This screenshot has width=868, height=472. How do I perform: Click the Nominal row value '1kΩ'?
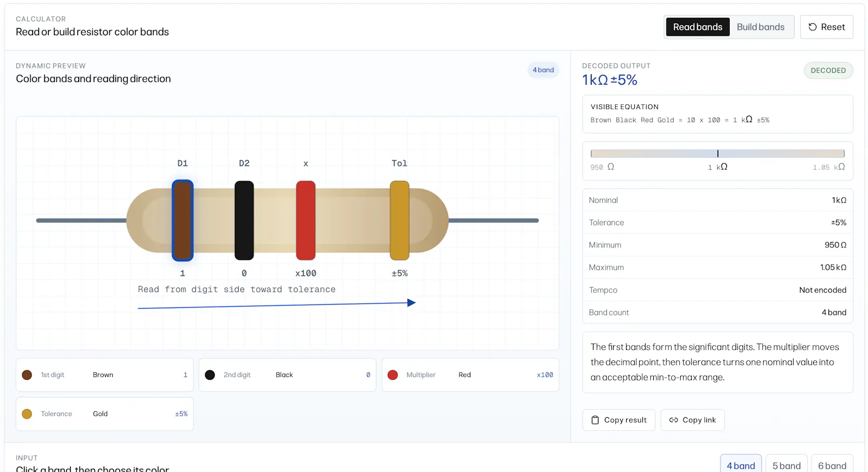[839, 200]
